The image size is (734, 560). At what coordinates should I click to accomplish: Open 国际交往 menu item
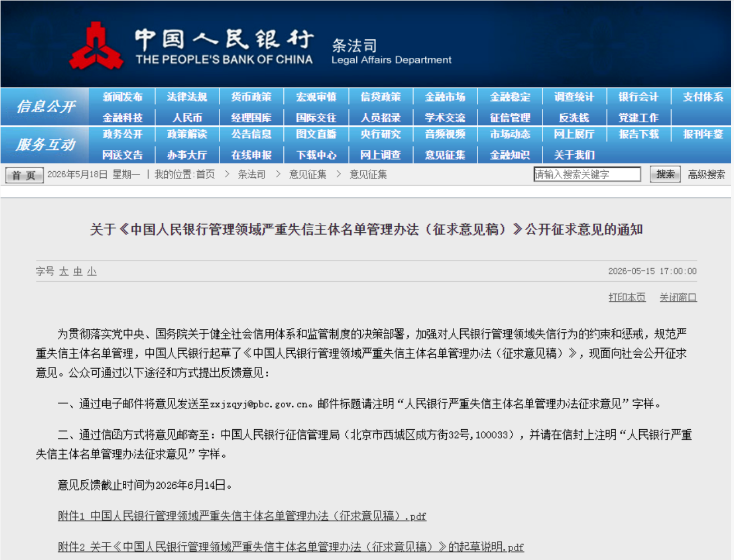[x=316, y=118]
